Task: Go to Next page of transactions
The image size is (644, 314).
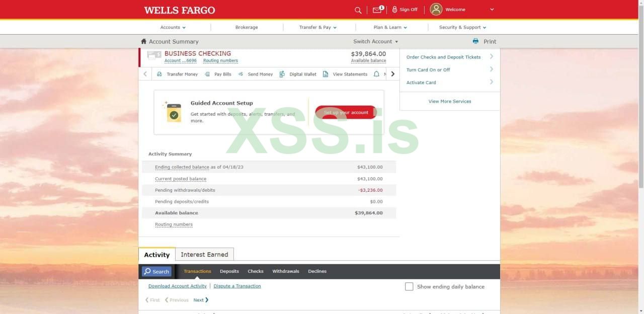Action: pyautogui.click(x=201, y=300)
